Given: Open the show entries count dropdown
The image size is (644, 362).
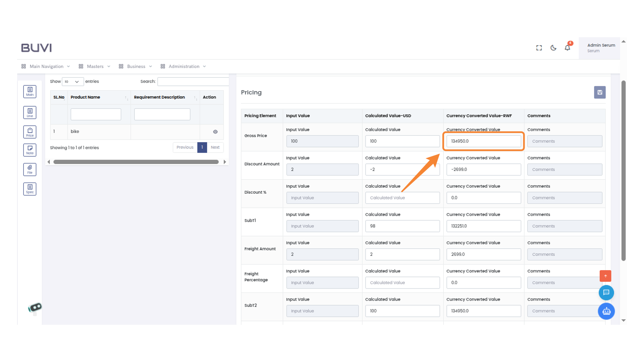Looking at the screenshot, I should 72,81.
